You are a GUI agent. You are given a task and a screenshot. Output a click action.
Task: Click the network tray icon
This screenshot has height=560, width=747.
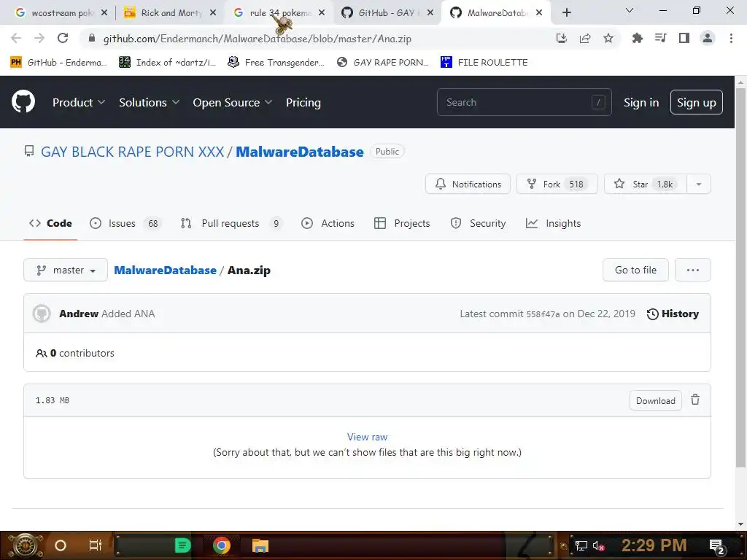pyautogui.click(x=581, y=545)
